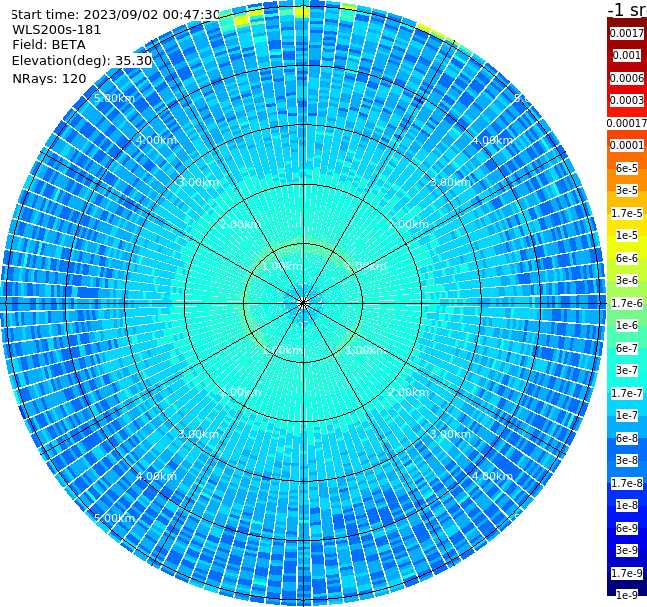Image resolution: width=647 pixels, height=607 pixels.
Task: Click the 0.0001 colorbar tick label
Action: coord(627,145)
